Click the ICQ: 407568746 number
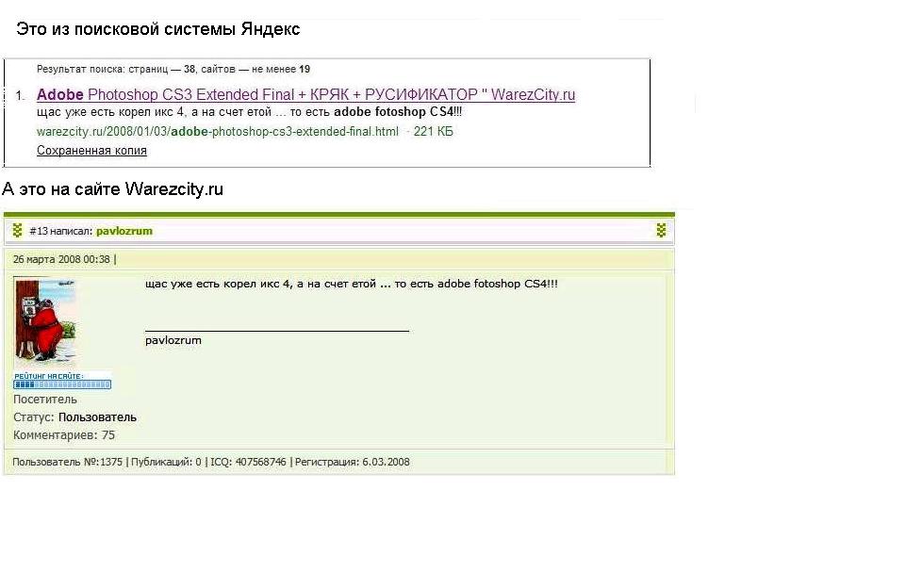The image size is (906, 588). [x=248, y=462]
